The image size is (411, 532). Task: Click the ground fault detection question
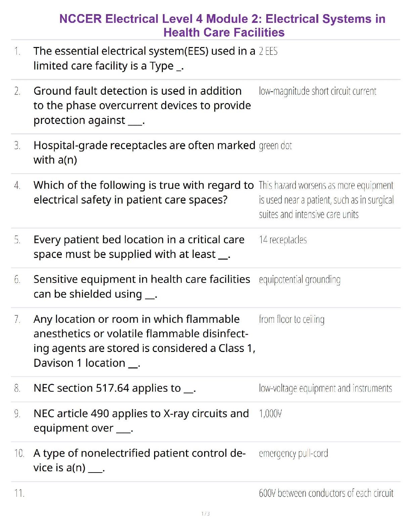coord(142,105)
